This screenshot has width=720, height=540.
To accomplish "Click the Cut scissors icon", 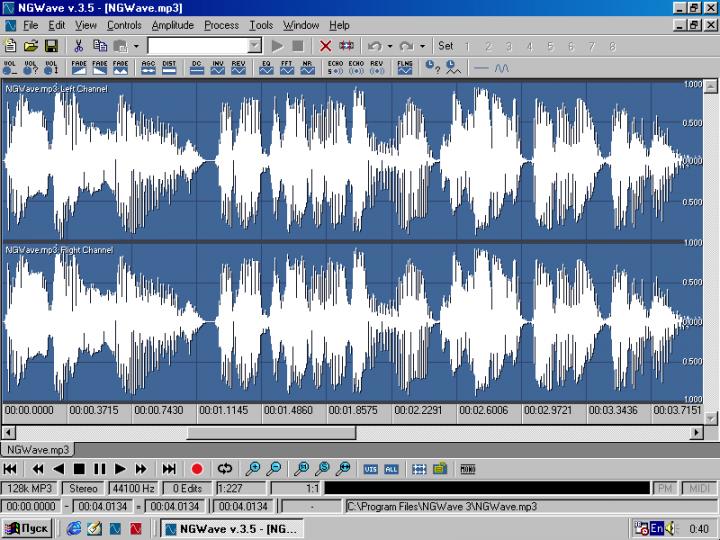I will click(79, 46).
